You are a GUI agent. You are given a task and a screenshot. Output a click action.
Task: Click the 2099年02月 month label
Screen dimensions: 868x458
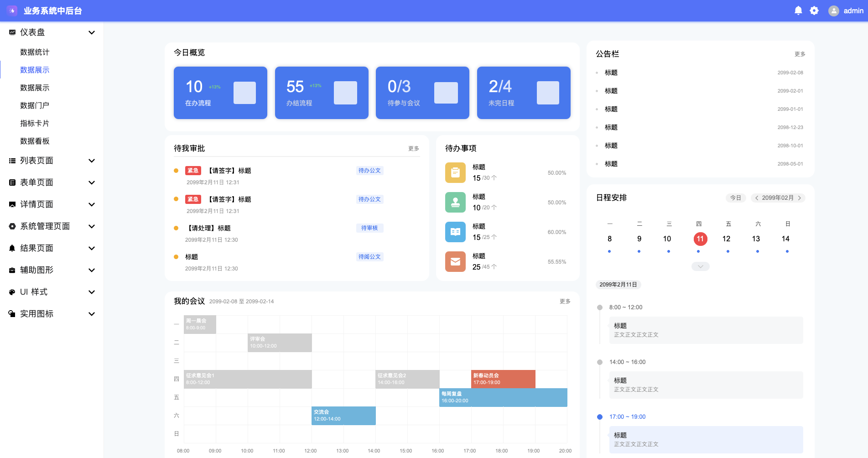click(778, 198)
